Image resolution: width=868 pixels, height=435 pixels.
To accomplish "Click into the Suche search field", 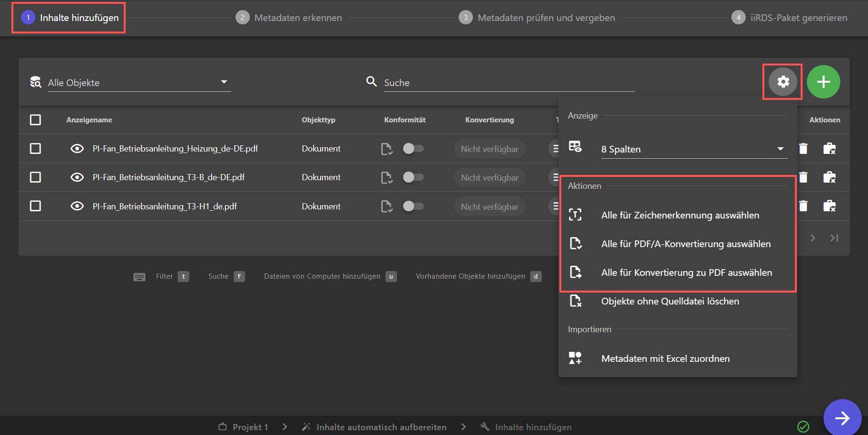I will 509,83.
